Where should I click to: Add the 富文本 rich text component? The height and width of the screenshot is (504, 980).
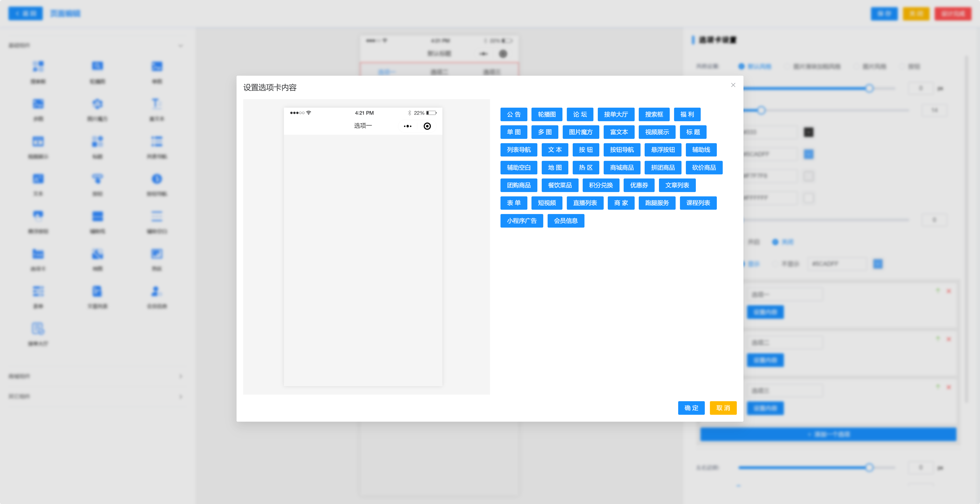(x=619, y=132)
